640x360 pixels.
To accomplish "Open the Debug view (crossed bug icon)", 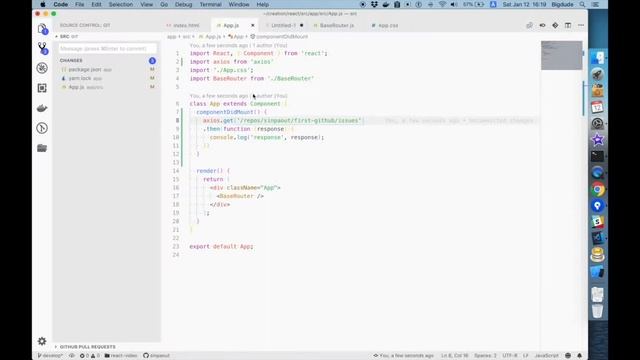I will [42, 68].
